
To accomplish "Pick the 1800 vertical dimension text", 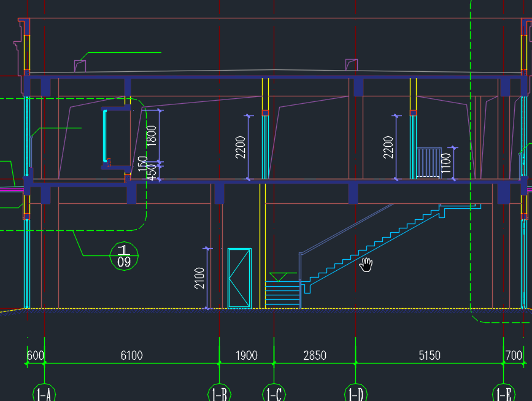I will 152,136.
